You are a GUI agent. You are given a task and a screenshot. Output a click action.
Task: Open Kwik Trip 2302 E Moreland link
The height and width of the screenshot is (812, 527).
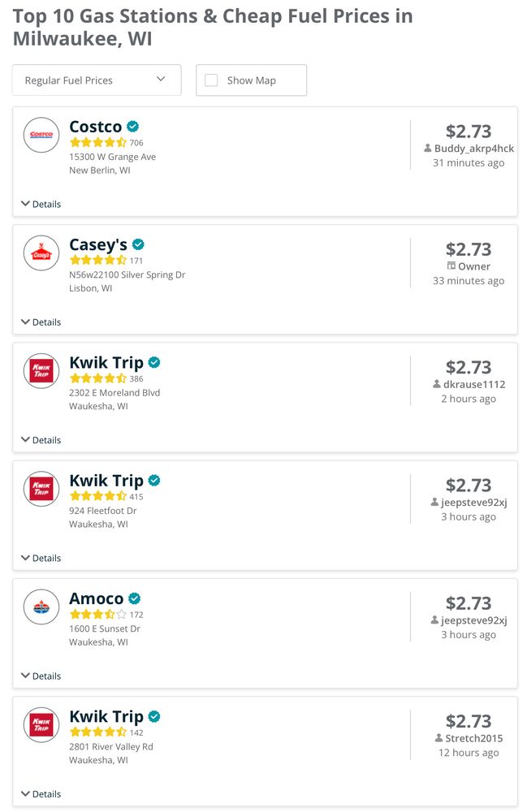tap(106, 362)
